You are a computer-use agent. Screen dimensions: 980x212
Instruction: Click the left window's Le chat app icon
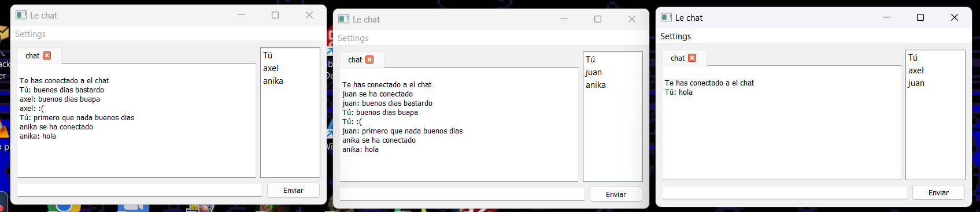click(x=21, y=15)
